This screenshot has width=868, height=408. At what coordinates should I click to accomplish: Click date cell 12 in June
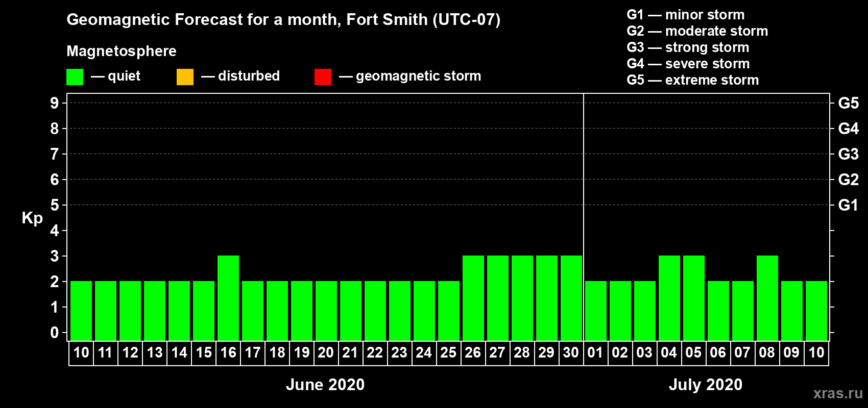pyautogui.click(x=130, y=353)
